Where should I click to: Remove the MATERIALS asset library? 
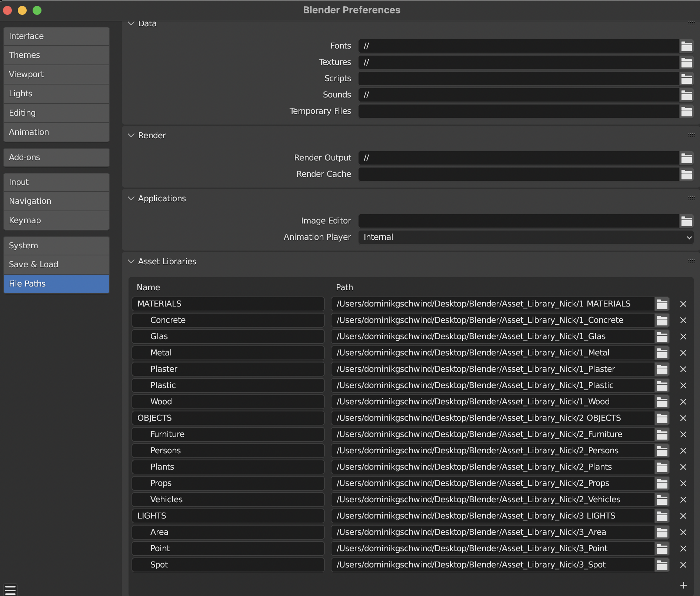(683, 304)
